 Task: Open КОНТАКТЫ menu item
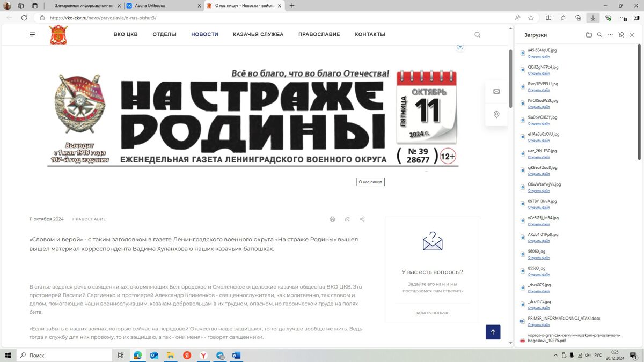370,34
